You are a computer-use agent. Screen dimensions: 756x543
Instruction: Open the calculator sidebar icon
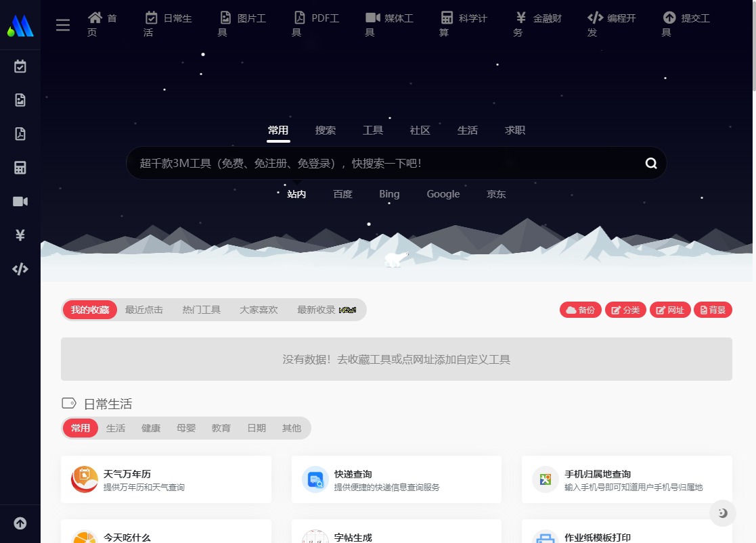pyautogui.click(x=20, y=168)
